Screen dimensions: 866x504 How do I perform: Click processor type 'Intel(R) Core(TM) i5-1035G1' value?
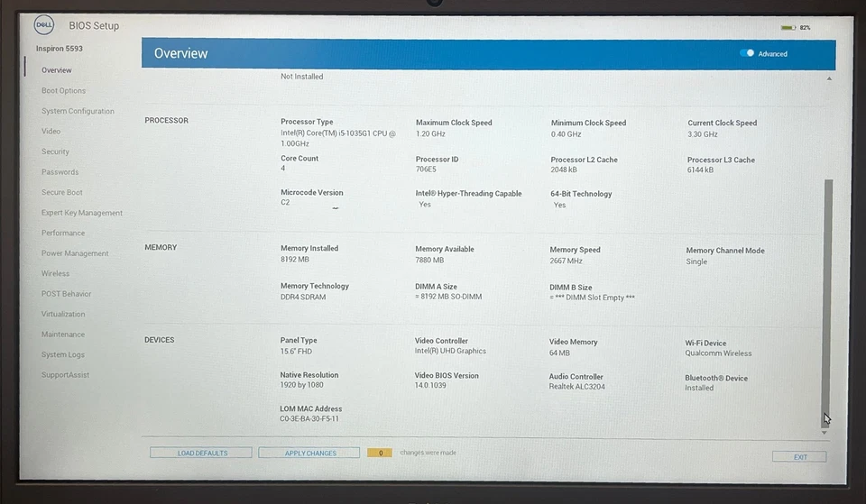tap(338, 139)
